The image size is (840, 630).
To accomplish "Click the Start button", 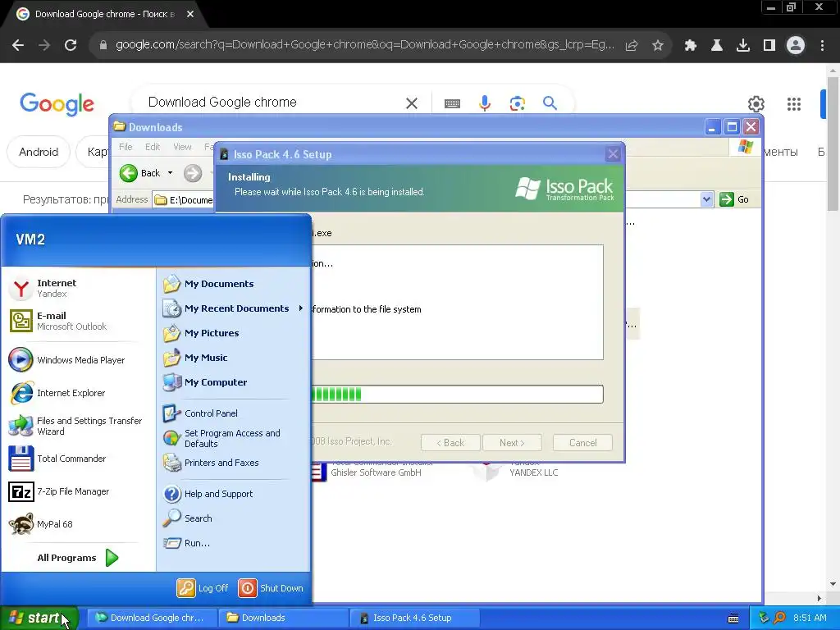I will (x=39, y=618).
